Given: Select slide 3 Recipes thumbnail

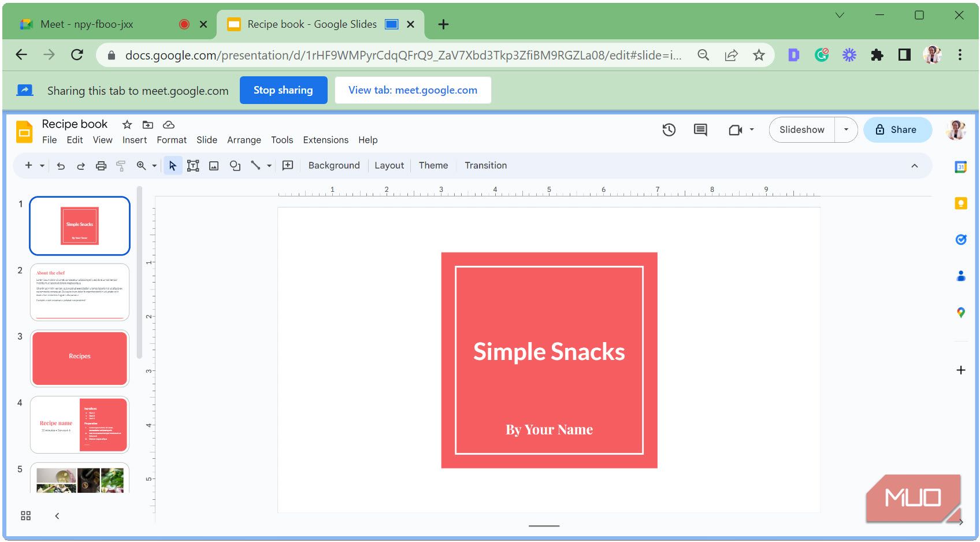Looking at the screenshot, I should pyautogui.click(x=79, y=358).
